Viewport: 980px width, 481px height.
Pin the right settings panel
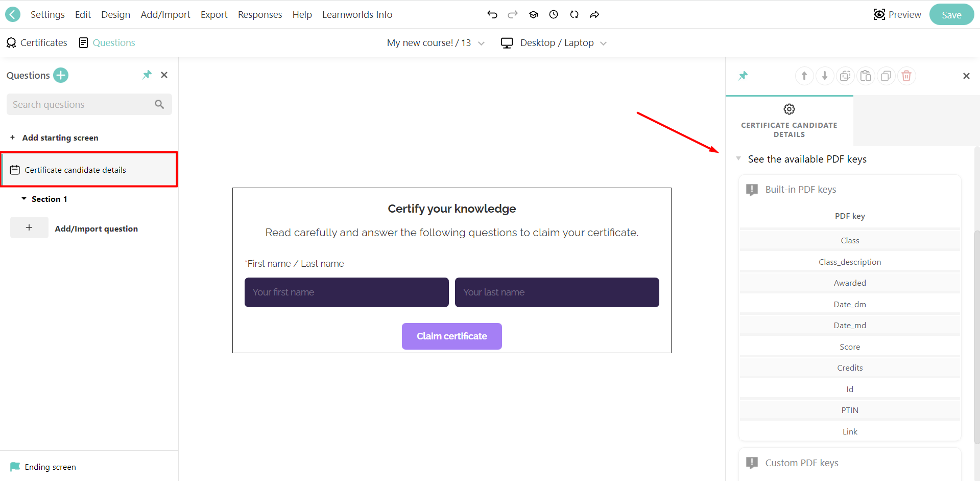pyautogui.click(x=743, y=76)
